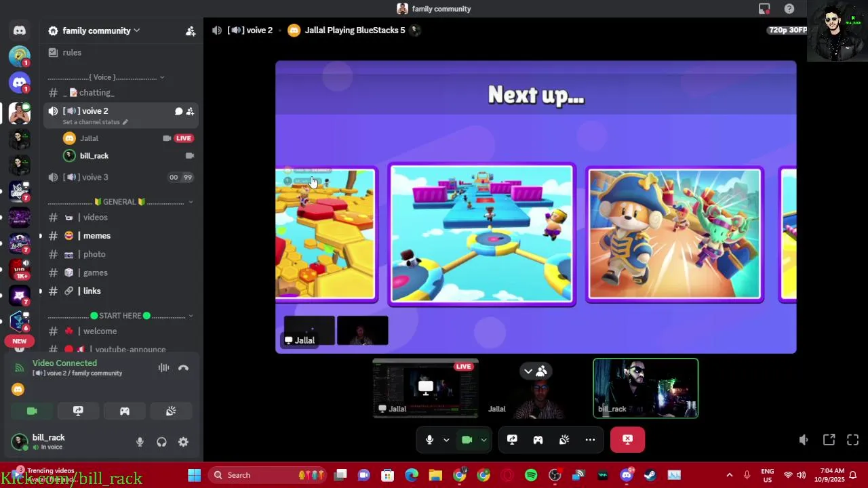Click the share screen icon in call controls

(512, 440)
